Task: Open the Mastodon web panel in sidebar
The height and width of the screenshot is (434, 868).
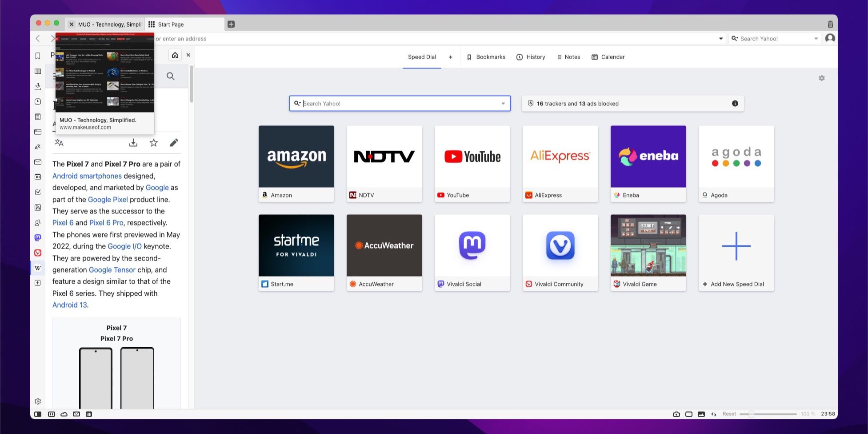Action: click(38, 238)
